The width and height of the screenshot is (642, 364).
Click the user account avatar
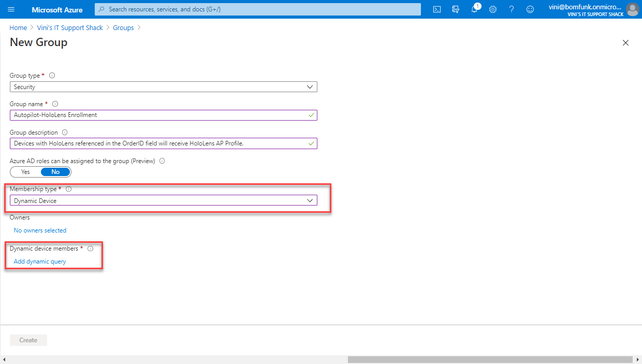point(632,9)
